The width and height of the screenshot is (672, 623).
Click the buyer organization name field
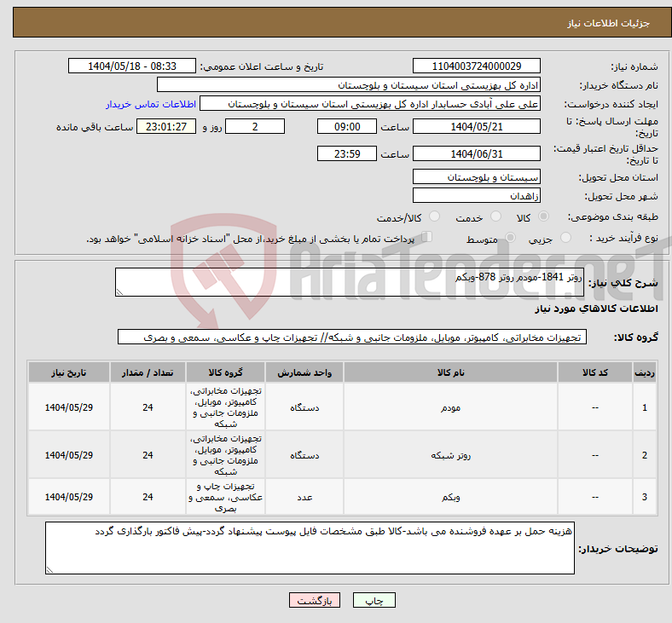click(349, 85)
